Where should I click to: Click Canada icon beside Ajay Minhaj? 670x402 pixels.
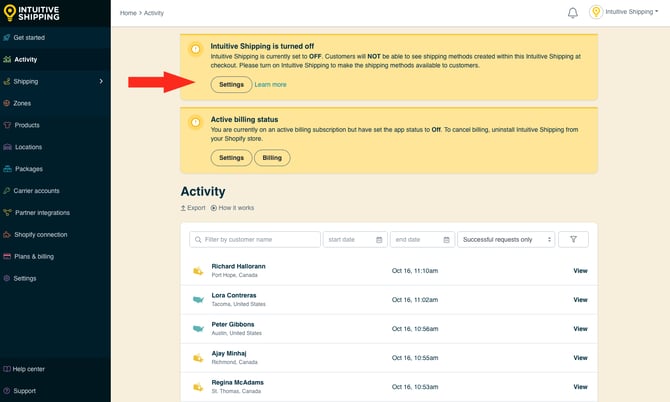tap(198, 358)
